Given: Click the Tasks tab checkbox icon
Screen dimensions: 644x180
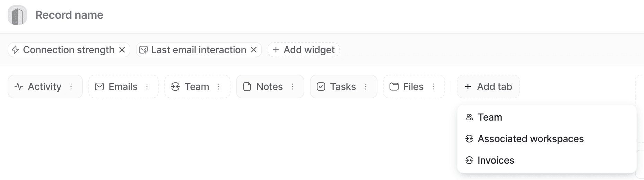Looking at the screenshot, I should click(321, 87).
